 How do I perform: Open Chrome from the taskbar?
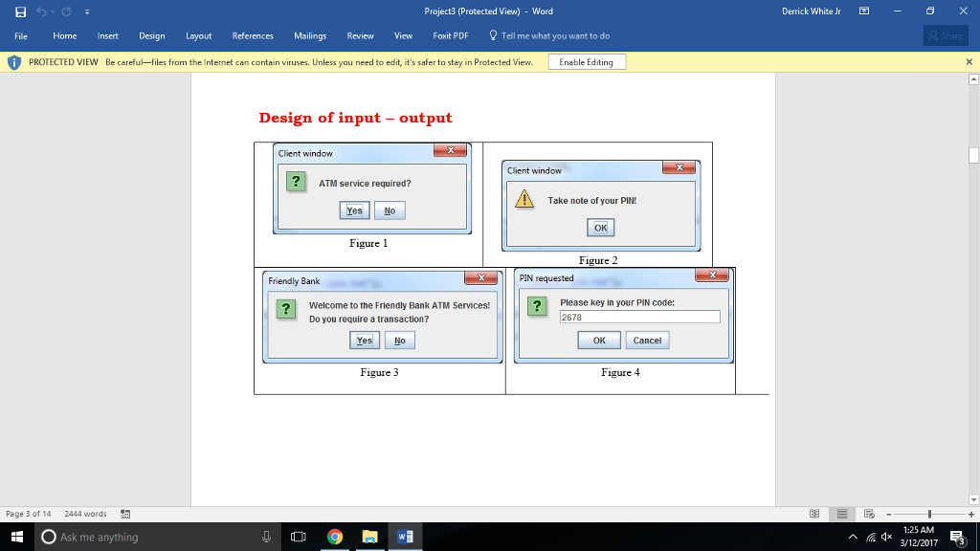334,536
